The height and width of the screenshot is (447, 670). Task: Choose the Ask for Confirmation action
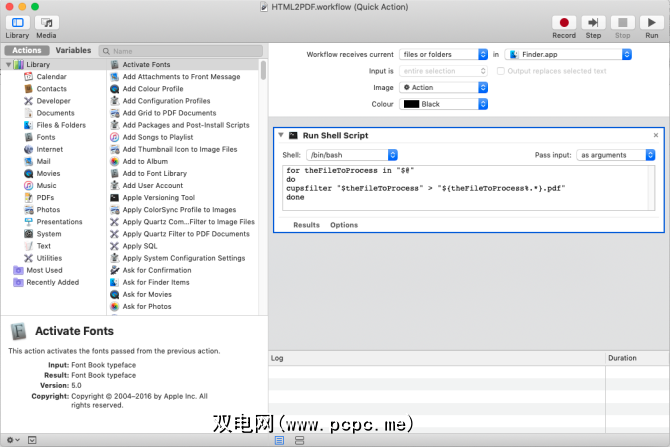click(157, 270)
